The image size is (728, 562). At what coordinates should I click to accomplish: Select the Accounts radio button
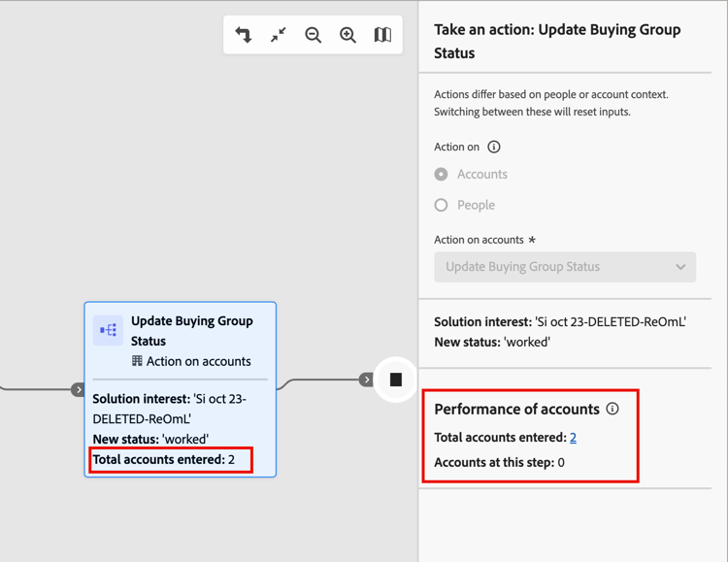click(441, 174)
